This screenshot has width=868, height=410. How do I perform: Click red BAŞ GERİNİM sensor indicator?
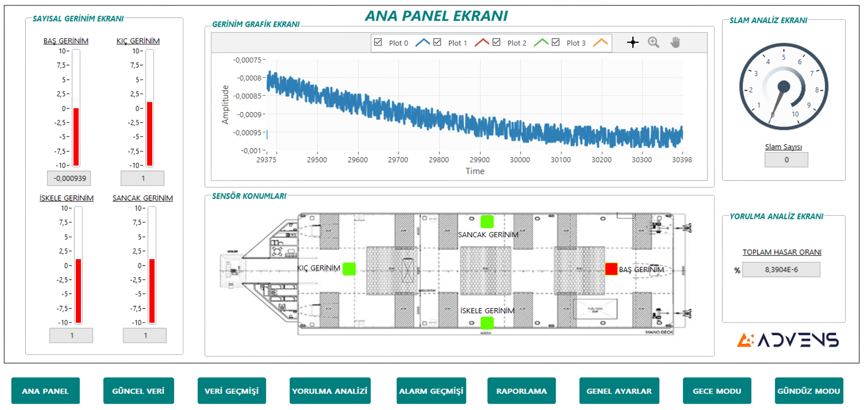pyautogui.click(x=611, y=269)
